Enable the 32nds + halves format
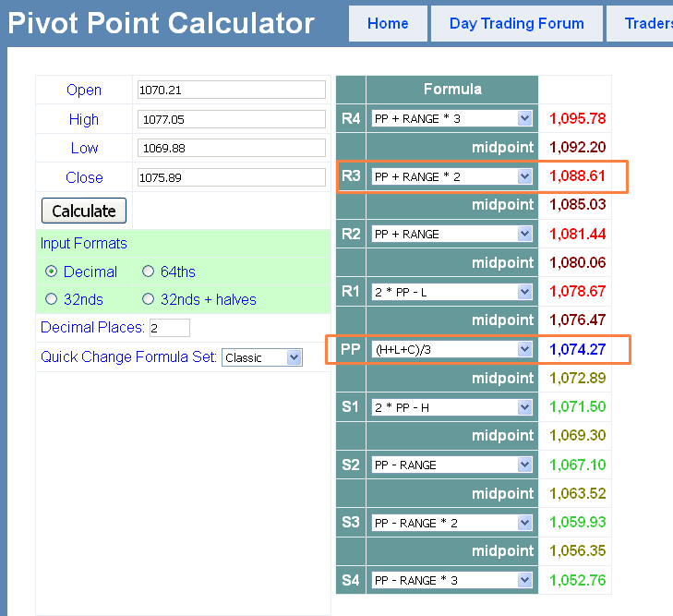This screenshot has width=673, height=616. [x=148, y=299]
